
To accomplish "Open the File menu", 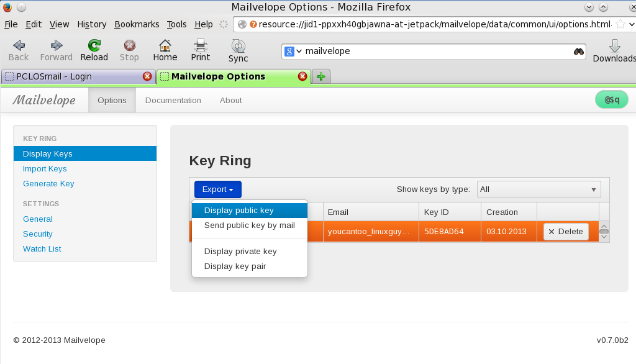I will pyautogui.click(x=11, y=24).
